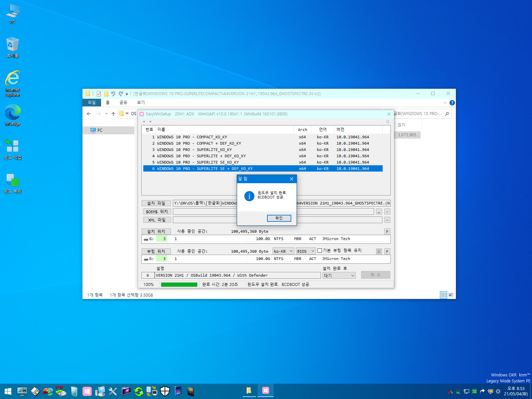Go up one folder in Explorer
532x399 pixels.
click(x=113, y=114)
